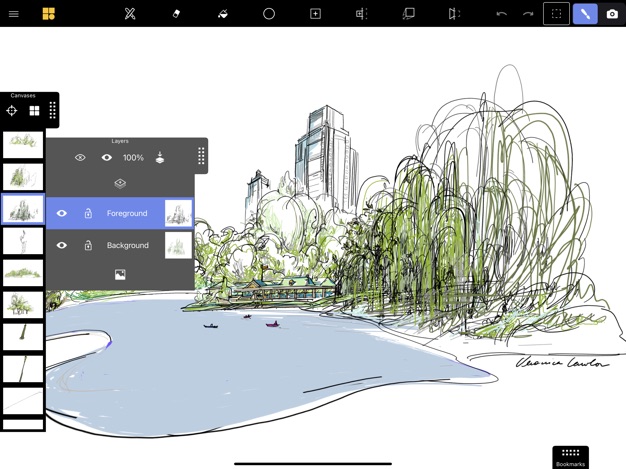
Task: Click the undo arrow
Action: (501, 14)
